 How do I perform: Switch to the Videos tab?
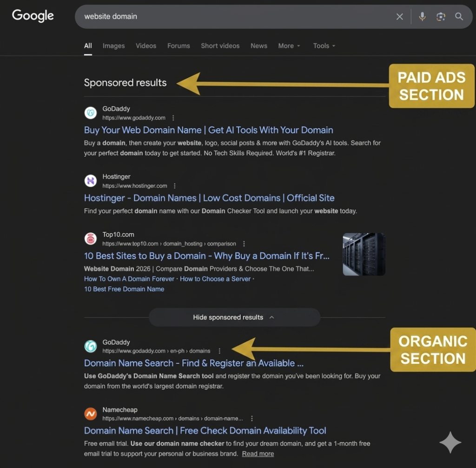point(146,46)
